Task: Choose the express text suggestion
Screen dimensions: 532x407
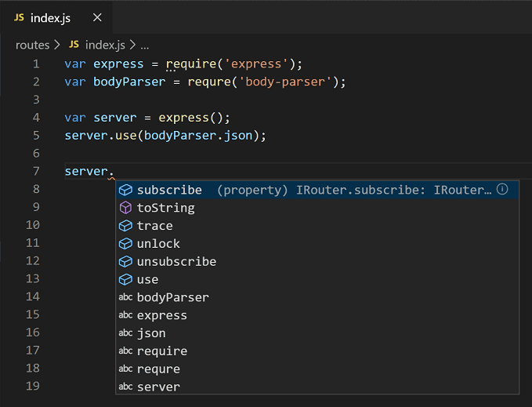Action: (161, 315)
